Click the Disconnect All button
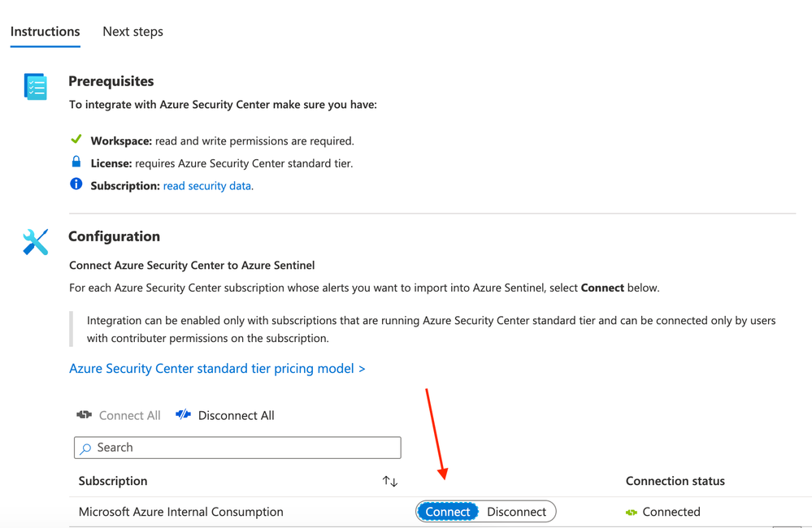 pyautogui.click(x=237, y=416)
